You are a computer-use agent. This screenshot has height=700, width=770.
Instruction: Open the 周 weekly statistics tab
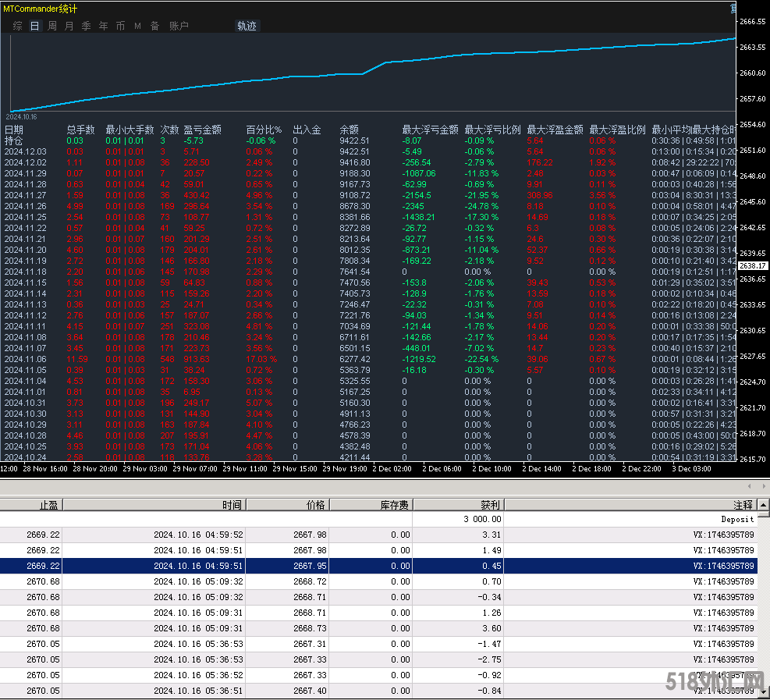click(x=51, y=26)
